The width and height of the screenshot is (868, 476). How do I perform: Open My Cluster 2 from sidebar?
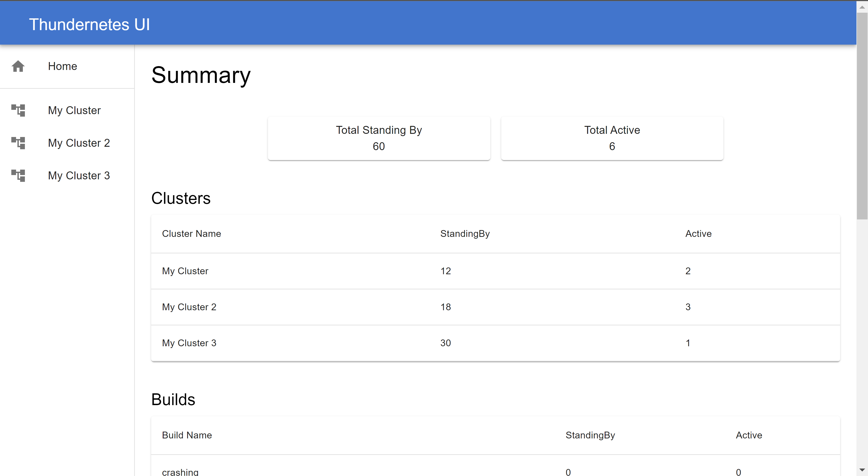point(79,143)
